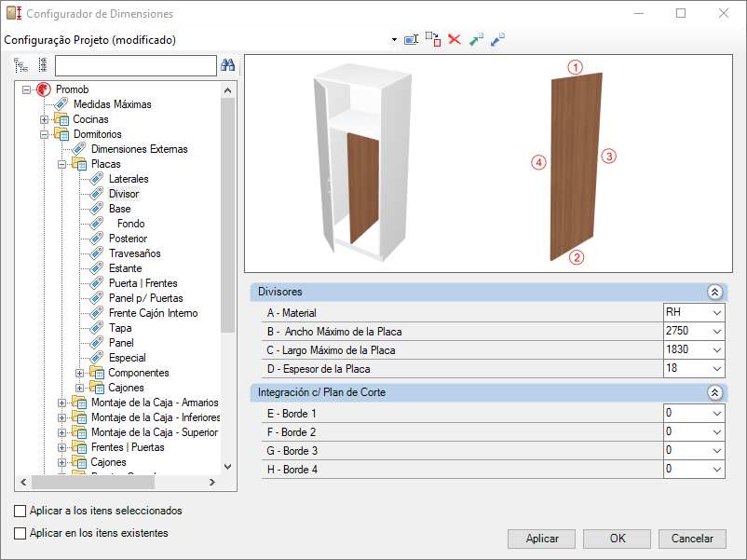Expand Montaje de la Caja - Armarios
This screenshot has width=747, height=560.
click(61, 403)
